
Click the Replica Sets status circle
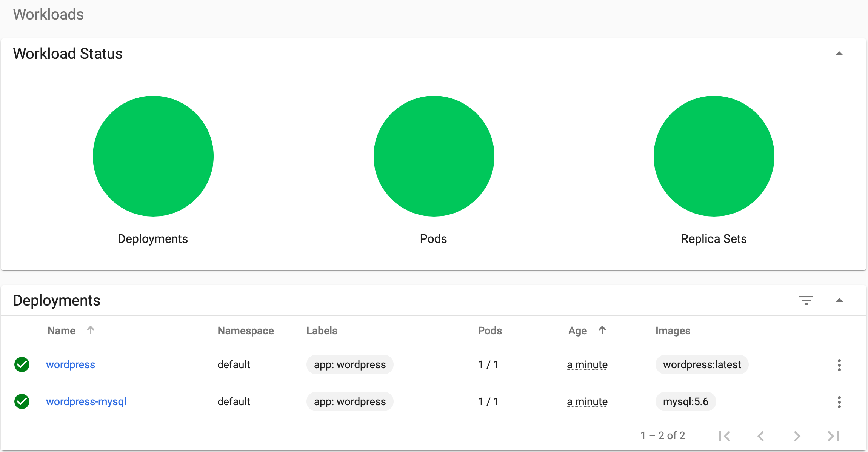click(x=714, y=156)
